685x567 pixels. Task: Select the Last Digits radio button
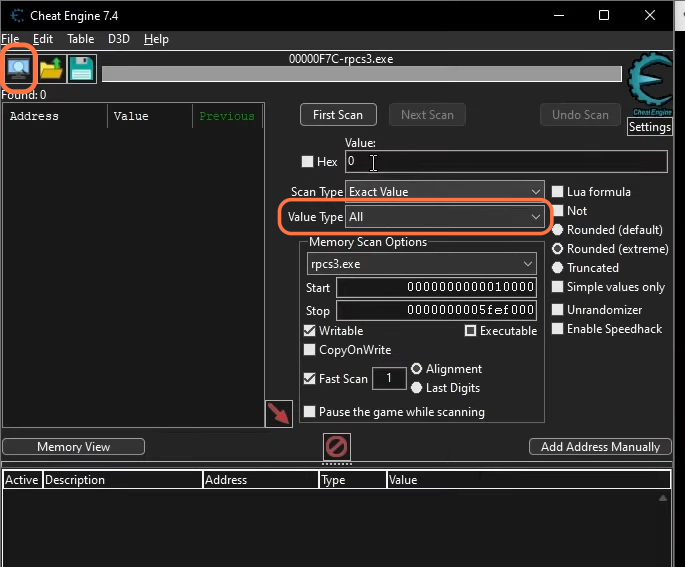[416, 387]
